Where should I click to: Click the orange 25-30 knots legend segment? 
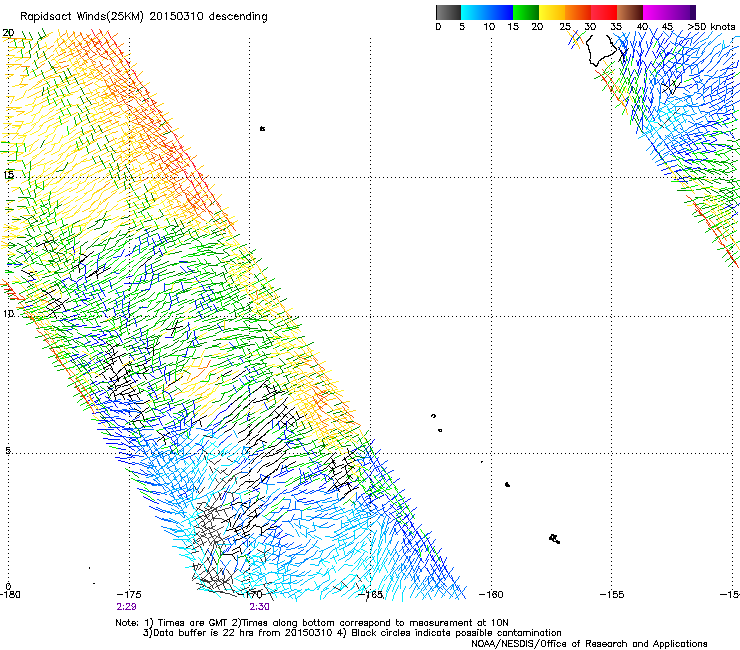tap(578, 12)
